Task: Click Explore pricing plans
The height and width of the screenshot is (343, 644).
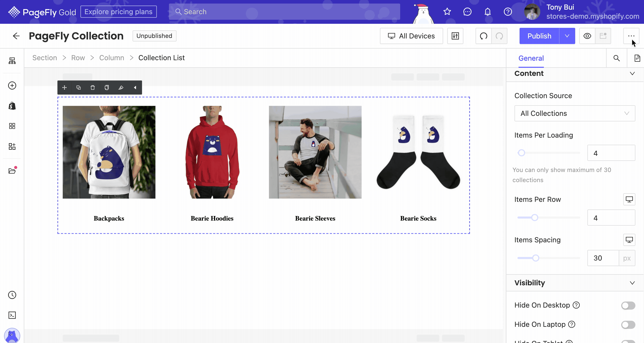Action: tap(118, 12)
